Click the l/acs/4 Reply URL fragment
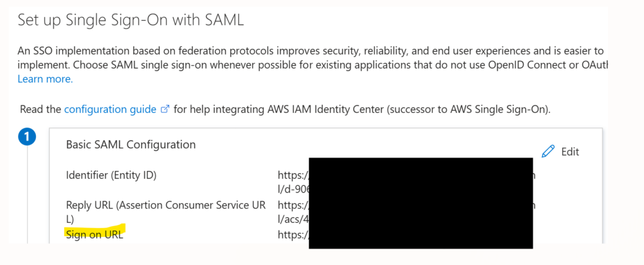 (293, 219)
